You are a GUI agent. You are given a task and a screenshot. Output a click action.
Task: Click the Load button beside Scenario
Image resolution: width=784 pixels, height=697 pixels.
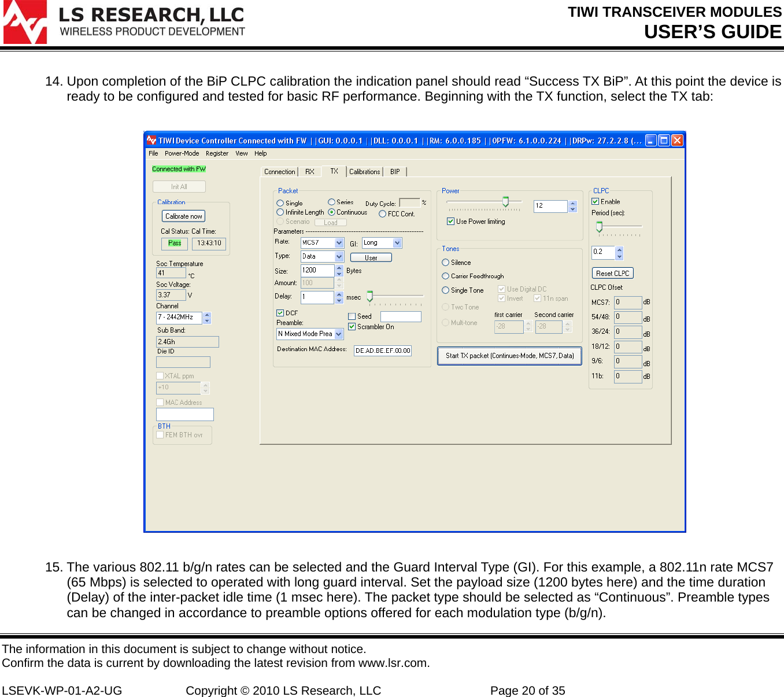[331, 223]
